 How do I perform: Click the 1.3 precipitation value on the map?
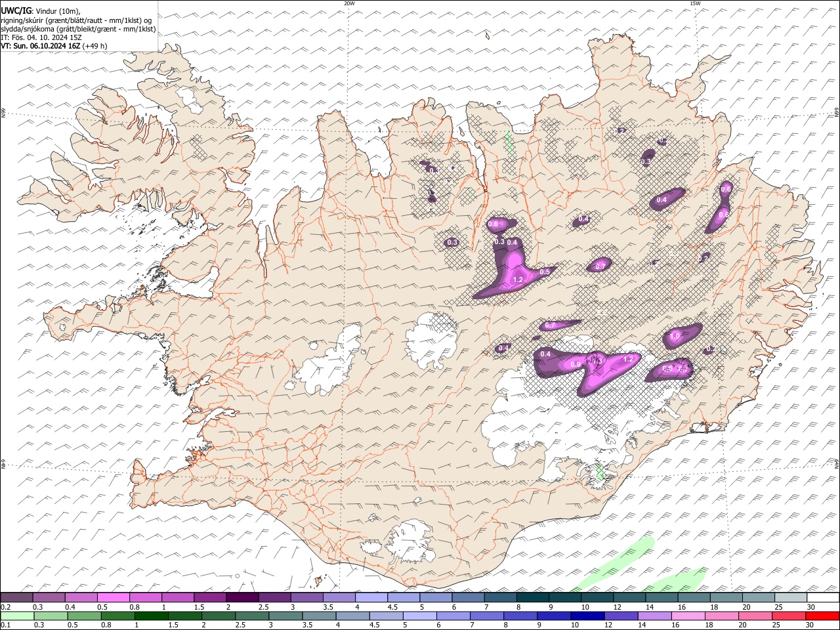coord(597,360)
